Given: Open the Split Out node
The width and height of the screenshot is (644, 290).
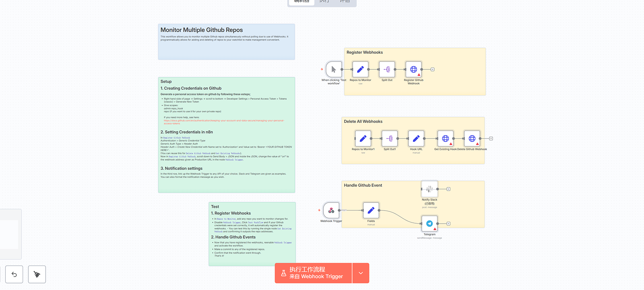Looking at the screenshot, I should click(x=387, y=69).
